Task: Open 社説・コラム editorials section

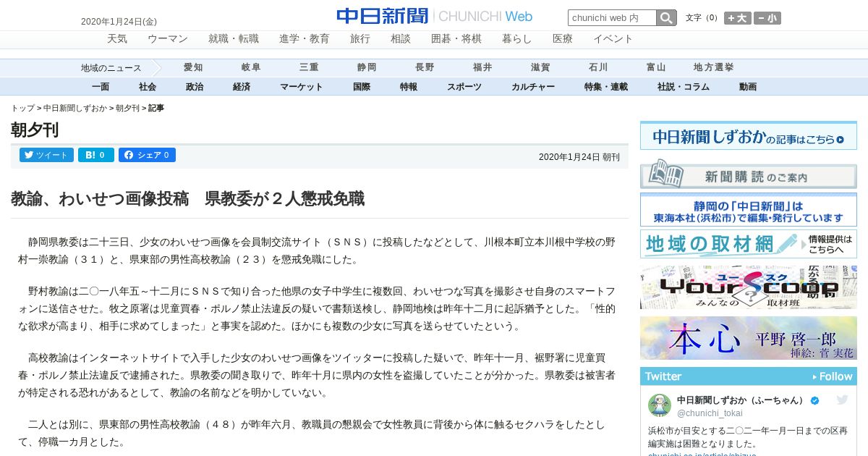Action: tap(684, 87)
